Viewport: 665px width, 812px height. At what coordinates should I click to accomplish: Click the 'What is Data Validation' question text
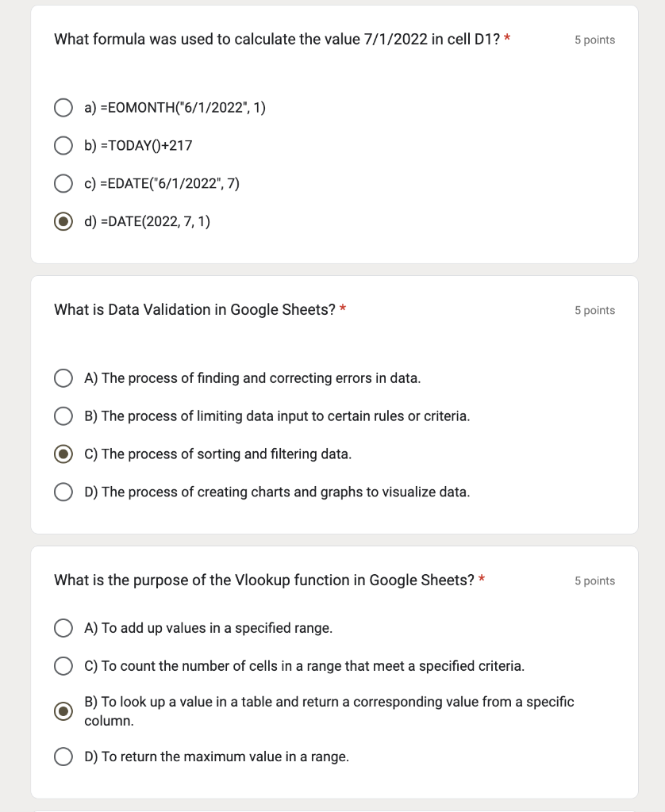click(x=194, y=309)
